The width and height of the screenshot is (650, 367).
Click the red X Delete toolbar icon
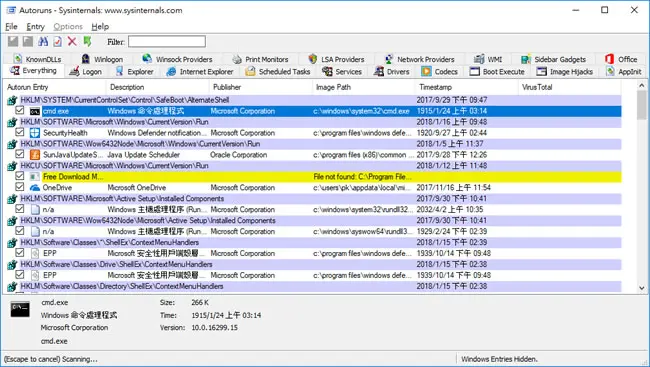[72, 41]
